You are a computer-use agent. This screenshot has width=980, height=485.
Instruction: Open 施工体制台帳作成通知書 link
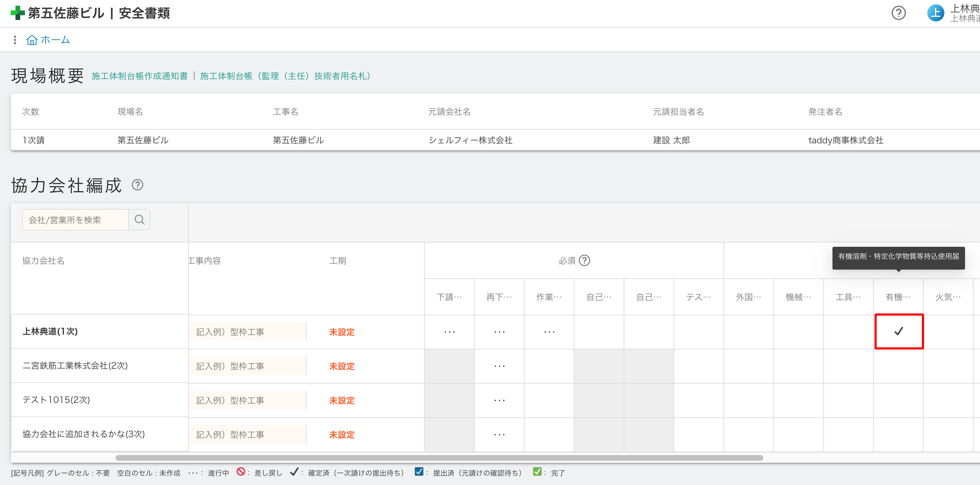point(140,76)
